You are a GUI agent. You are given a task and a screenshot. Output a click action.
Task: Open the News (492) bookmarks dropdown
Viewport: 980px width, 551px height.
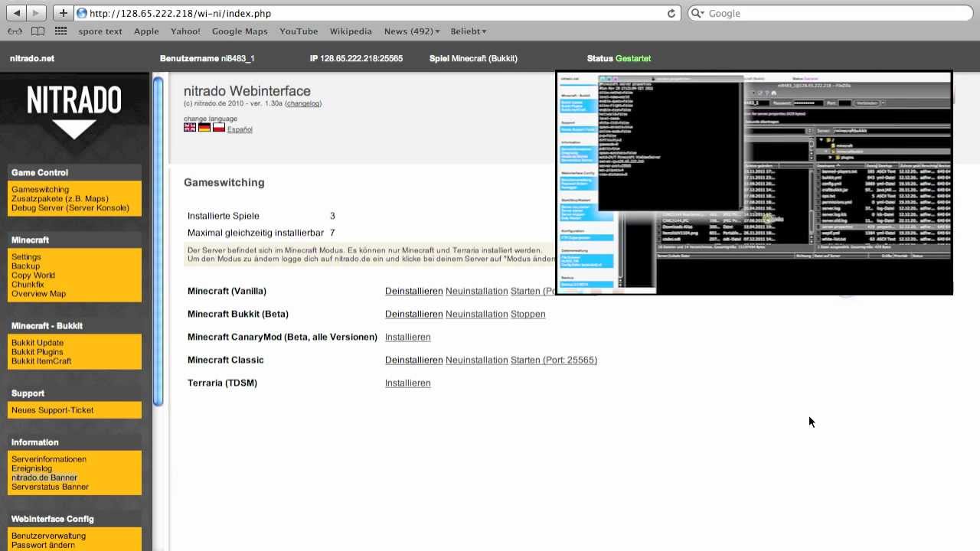tap(412, 31)
